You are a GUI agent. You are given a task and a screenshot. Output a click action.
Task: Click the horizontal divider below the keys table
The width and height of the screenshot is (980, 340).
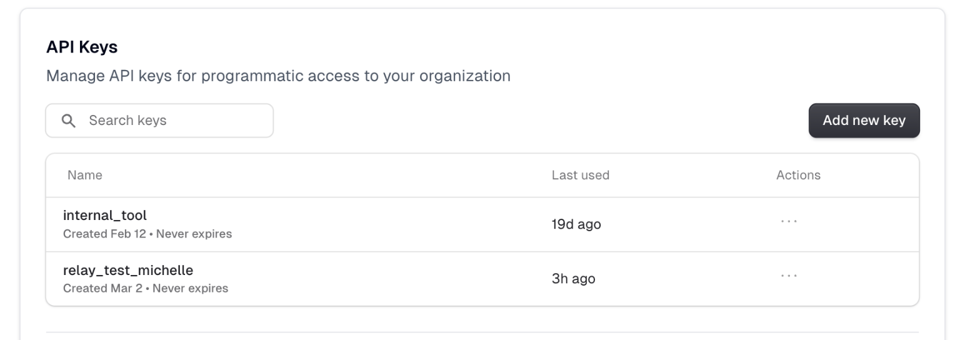coord(482,332)
